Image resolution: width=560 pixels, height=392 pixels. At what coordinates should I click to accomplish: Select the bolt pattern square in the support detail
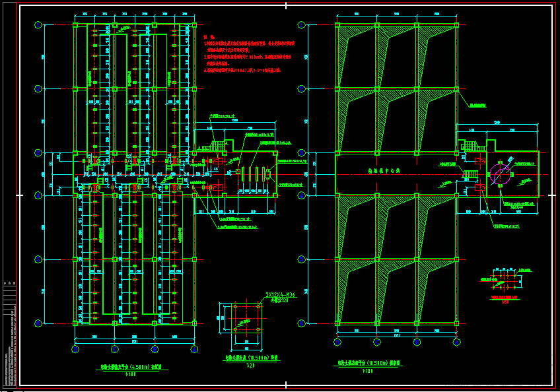coord(246,317)
